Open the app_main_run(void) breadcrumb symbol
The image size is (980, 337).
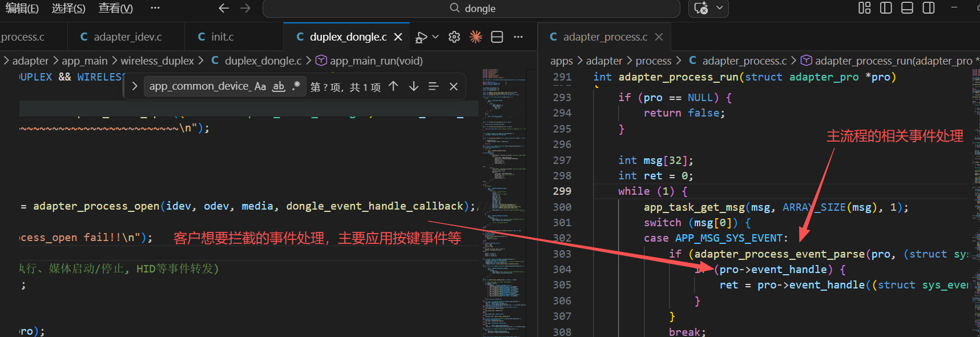point(376,61)
